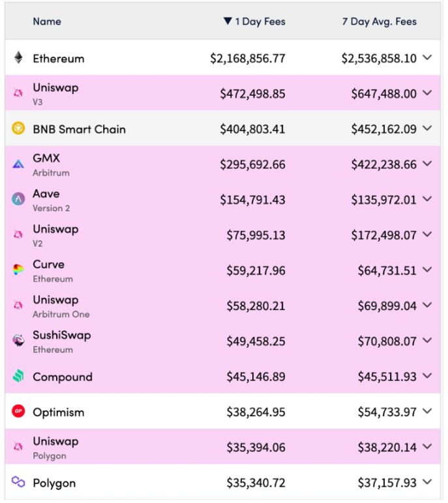Expand the Polygon row chevron
Image resolution: width=448 pixels, height=503 pixels.
click(427, 482)
